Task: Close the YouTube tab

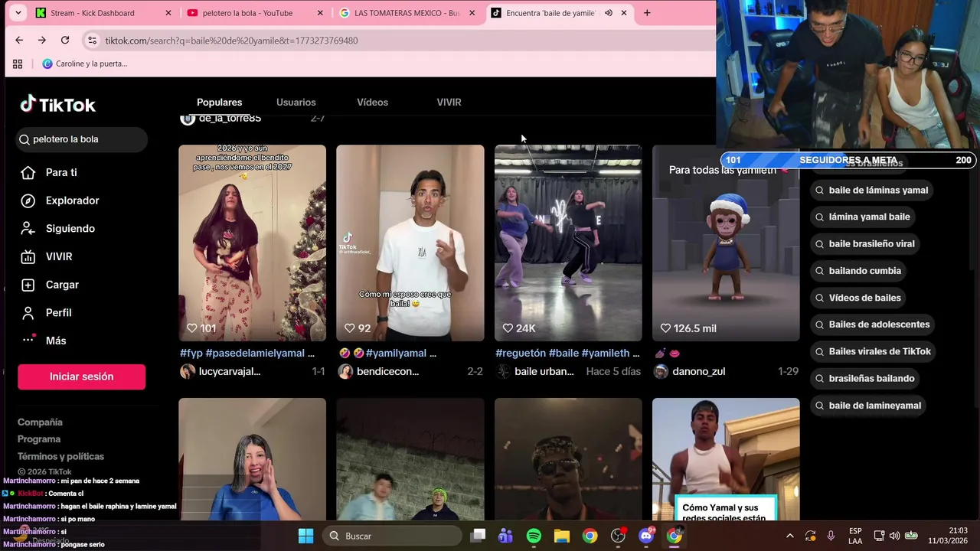Action: tap(320, 13)
